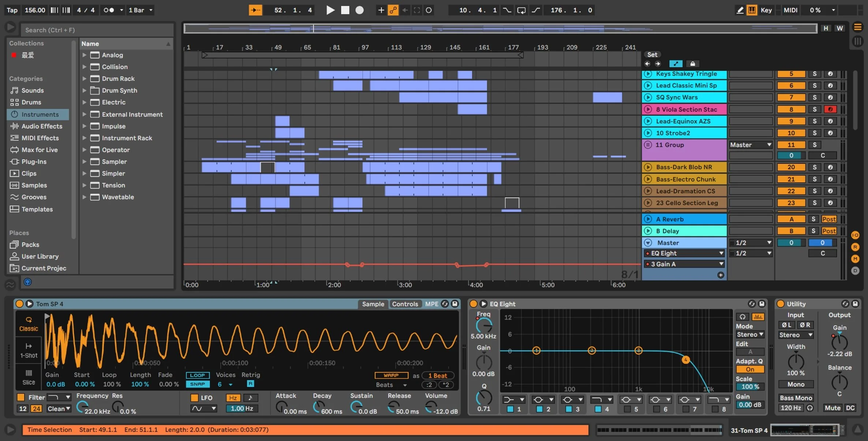Switch to the Controls tab in Simpler
The image size is (868, 441).
pyautogui.click(x=405, y=304)
